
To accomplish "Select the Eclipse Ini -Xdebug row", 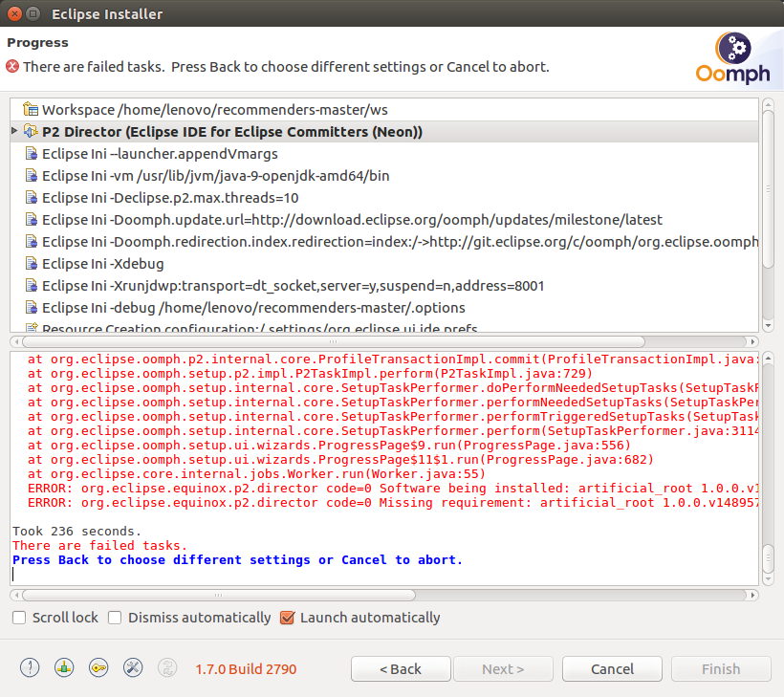I will pos(384,264).
